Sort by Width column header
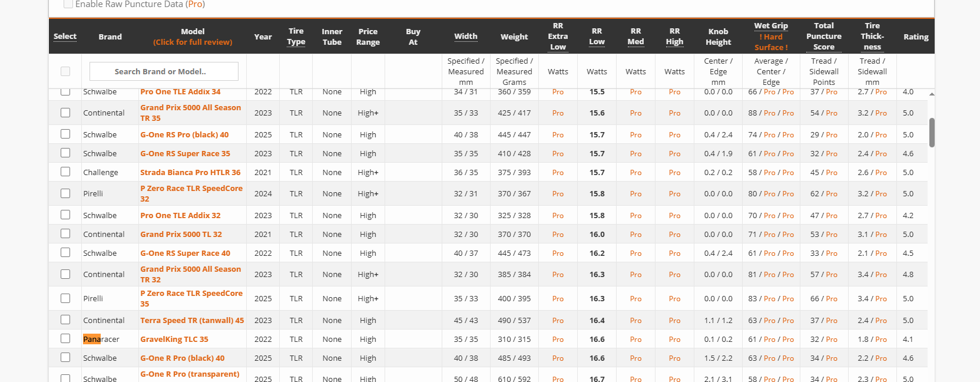Screen dimensions: 980x382 [x=465, y=37]
